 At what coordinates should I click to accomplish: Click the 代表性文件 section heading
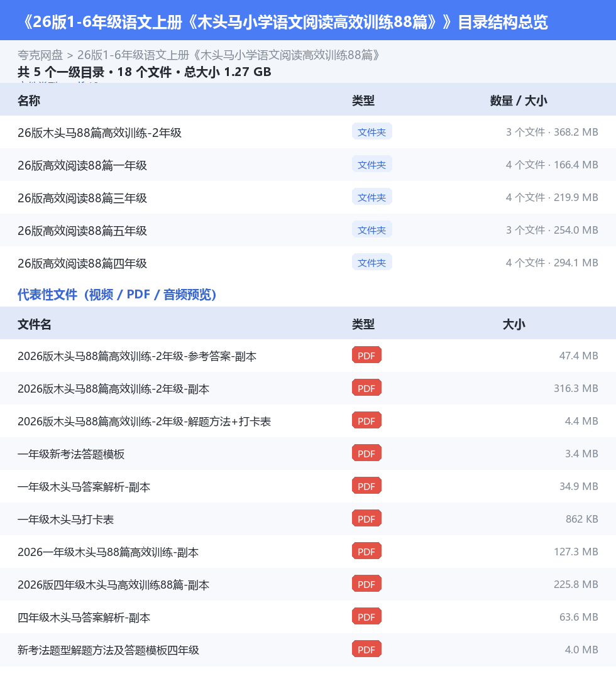click(x=117, y=295)
